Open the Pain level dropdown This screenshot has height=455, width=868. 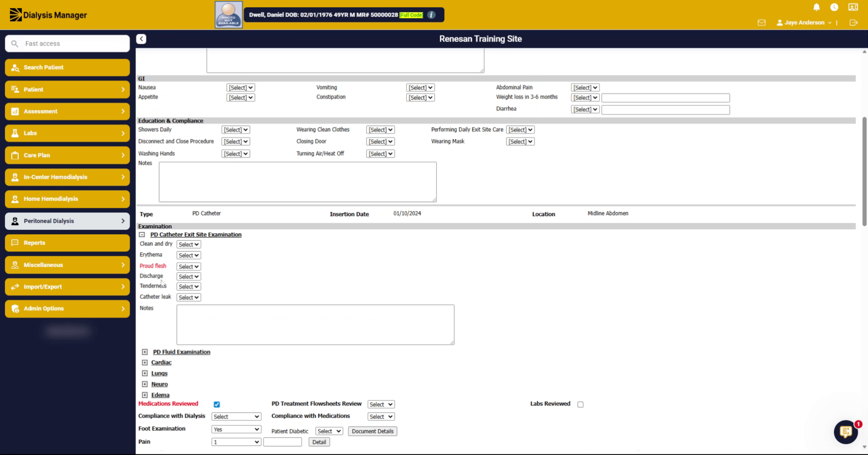coord(236,442)
